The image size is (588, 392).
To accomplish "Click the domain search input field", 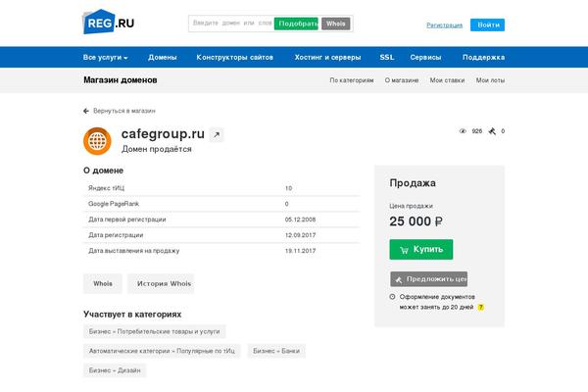I will pyautogui.click(x=231, y=24).
